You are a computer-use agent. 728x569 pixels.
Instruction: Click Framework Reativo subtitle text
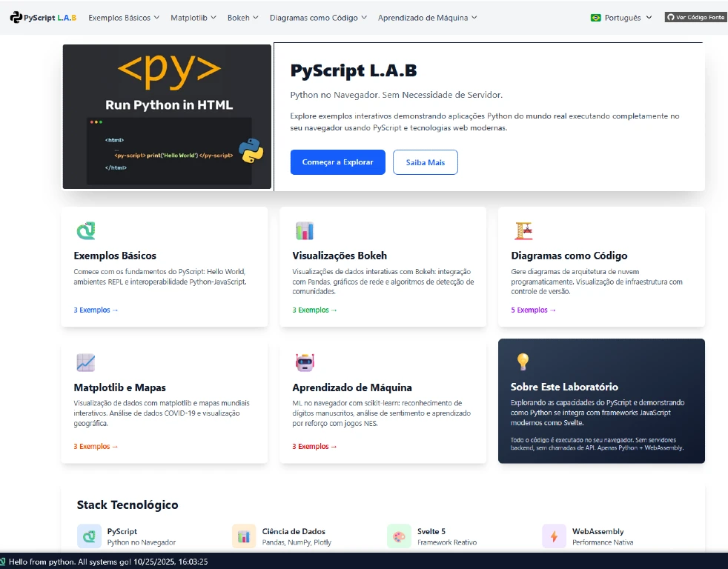[x=446, y=542]
